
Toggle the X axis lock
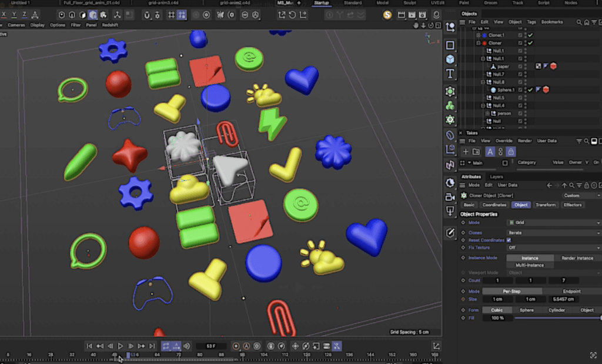click(x=4, y=15)
